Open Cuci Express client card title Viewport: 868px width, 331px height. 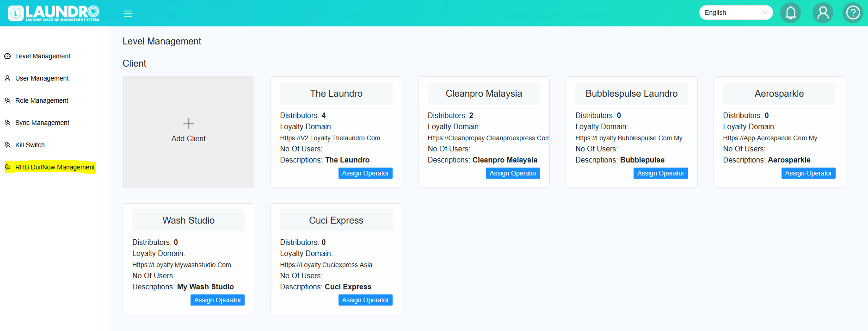(x=336, y=220)
